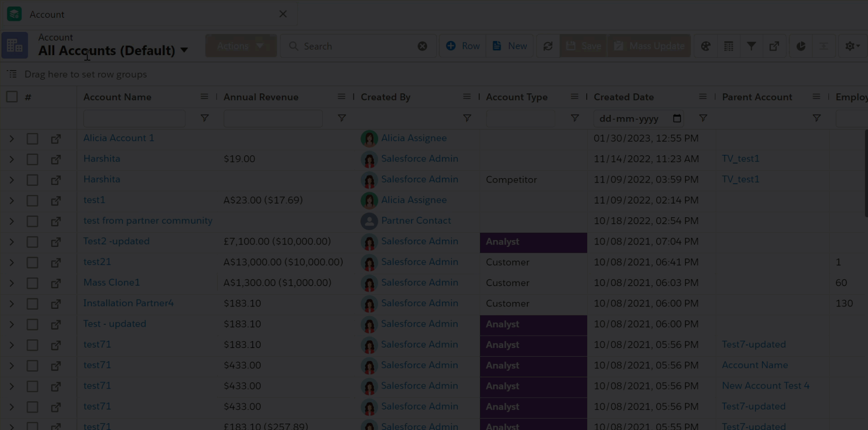Screen dimensions: 868x430
Task: Open the color palette formatting tool
Action: [706, 46]
